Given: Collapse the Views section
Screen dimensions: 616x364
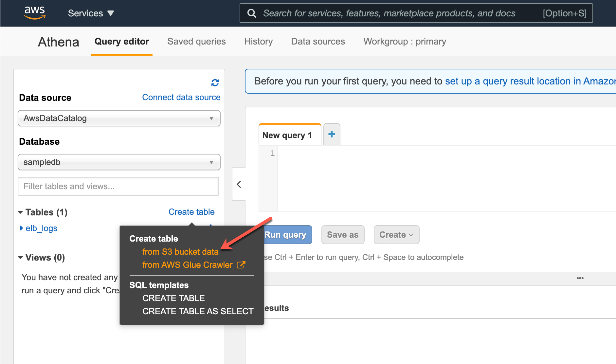Looking at the screenshot, I should (x=21, y=258).
